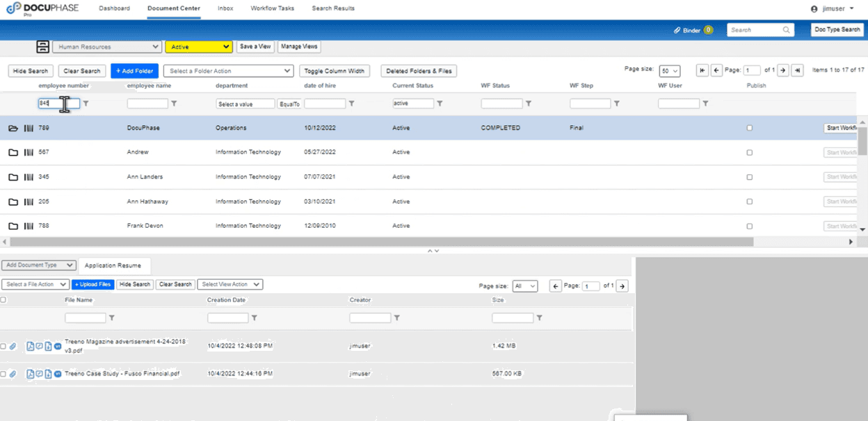The image size is (868, 421).
Task: Toggle the select-all files header checkbox
Action: pos(3,300)
